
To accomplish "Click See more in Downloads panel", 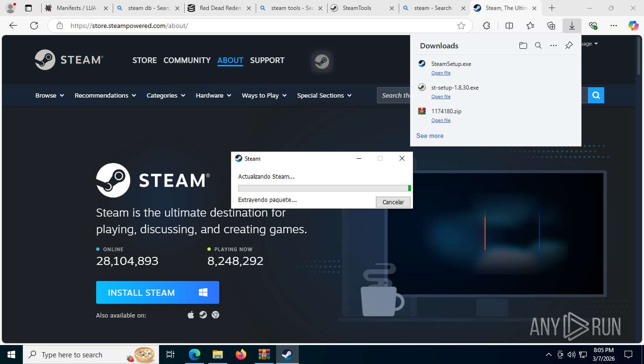I will pyautogui.click(x=430, y=136).
